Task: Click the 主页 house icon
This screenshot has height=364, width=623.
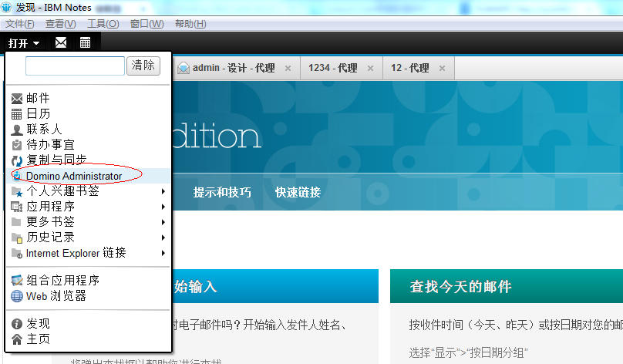Action: pos(17,339)
